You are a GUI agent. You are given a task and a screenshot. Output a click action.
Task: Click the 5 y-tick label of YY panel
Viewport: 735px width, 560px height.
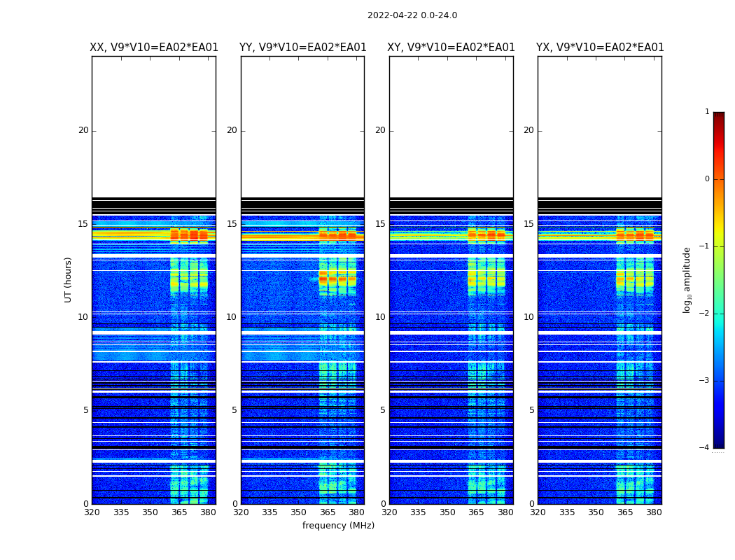tap(234, 410)
